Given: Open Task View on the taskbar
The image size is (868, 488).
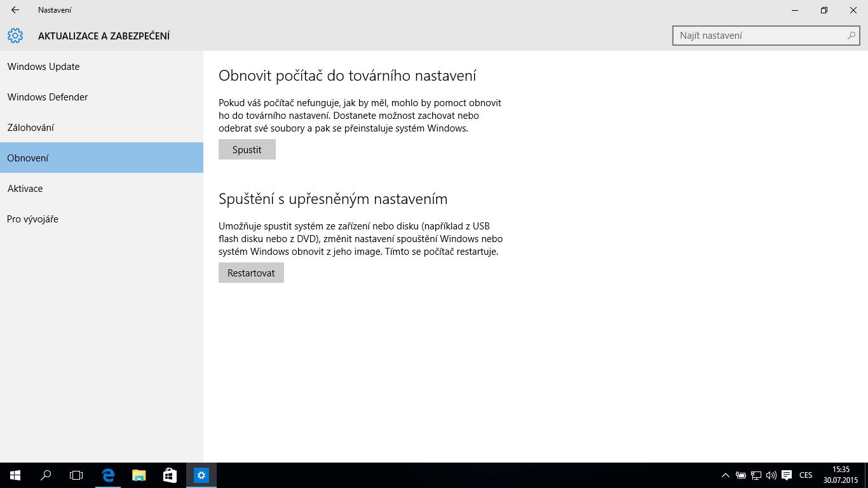Looking at the screenshot, I should [76, 475].
